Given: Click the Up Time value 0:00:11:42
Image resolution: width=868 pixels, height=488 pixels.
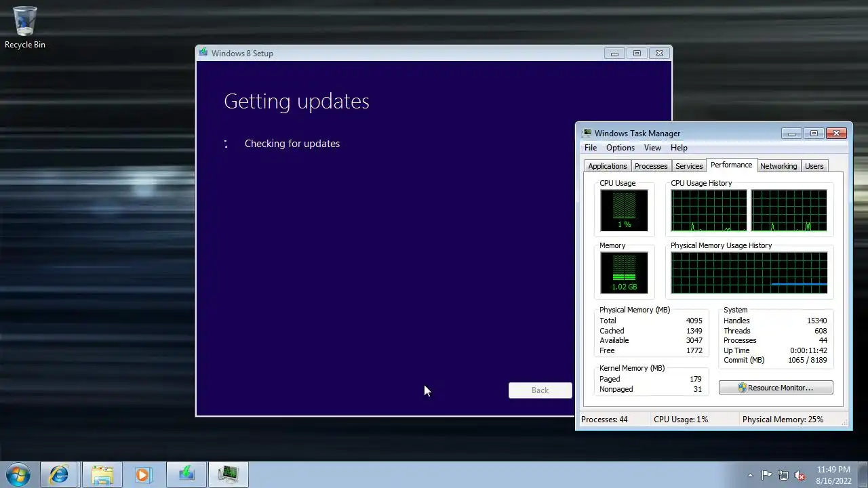Looking at the screenshot, I should coord(808,350).
